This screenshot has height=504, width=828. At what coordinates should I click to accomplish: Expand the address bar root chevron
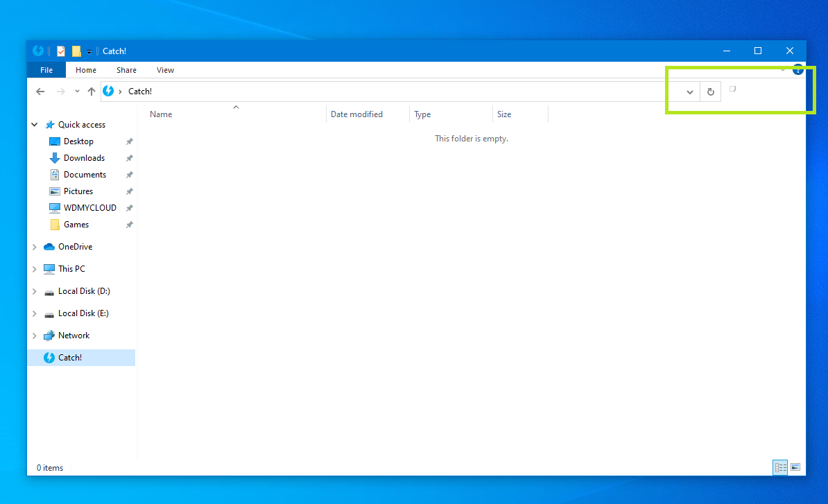121,92
